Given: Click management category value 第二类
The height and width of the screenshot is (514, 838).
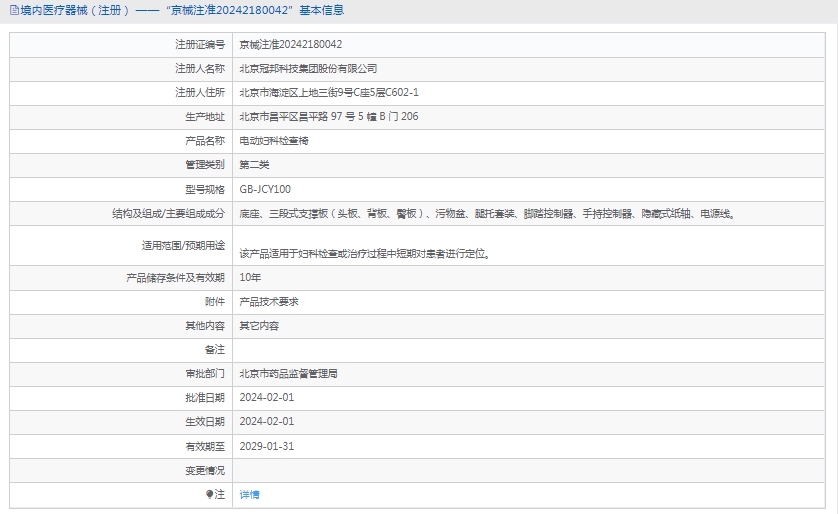Looking at the screenshot, I should point(254,165).
